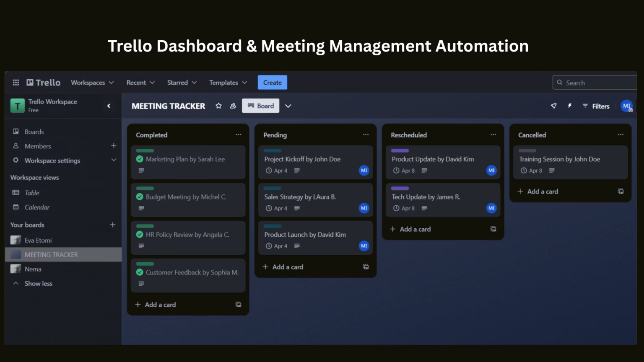Expand Workspace settings chevron
Viewport: 644px width, 362px height.
point(114,160)
